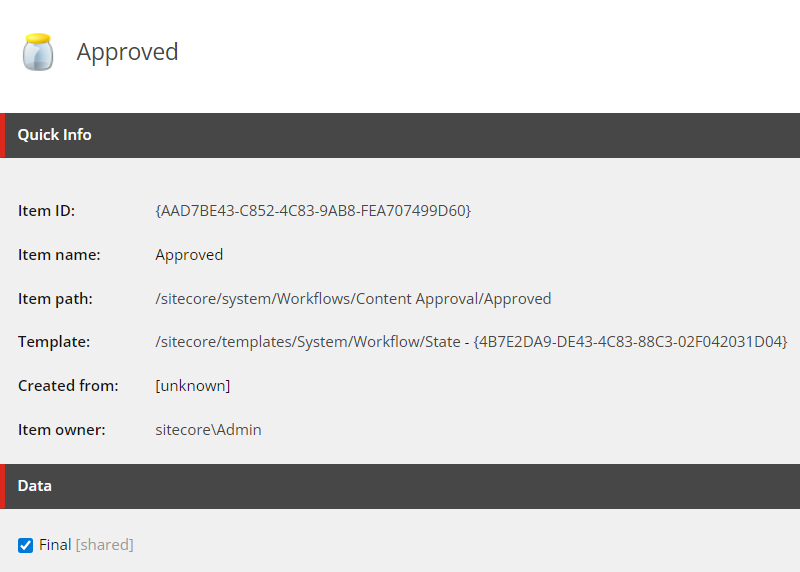The image size is (800, 572).
Task: Click the Item owner label
Action: [62, 430]
